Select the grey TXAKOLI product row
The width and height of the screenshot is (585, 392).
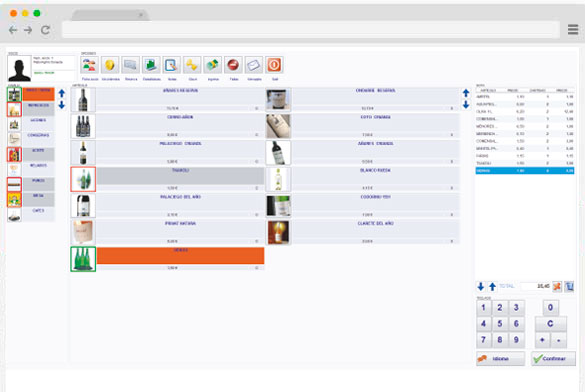click(x=180, y=179)
